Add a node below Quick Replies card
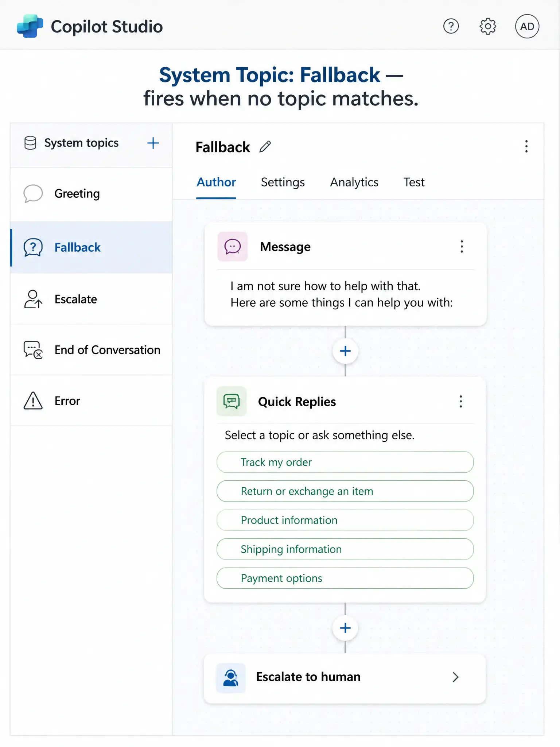This screenshot has width=560, height=747. (x=345, y=628)
